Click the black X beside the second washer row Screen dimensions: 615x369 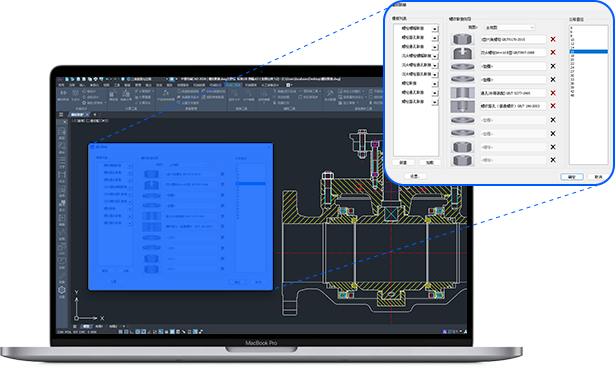(553, 80)
